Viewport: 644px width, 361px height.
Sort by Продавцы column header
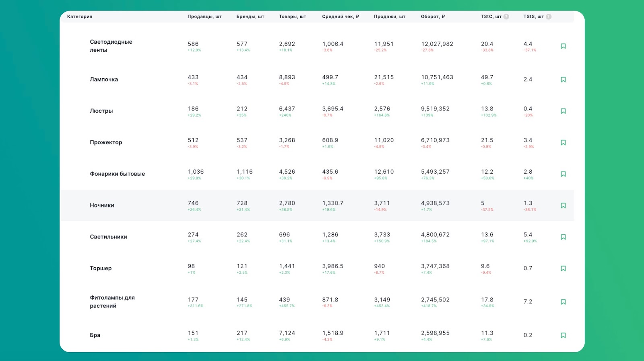click(204, 16)
